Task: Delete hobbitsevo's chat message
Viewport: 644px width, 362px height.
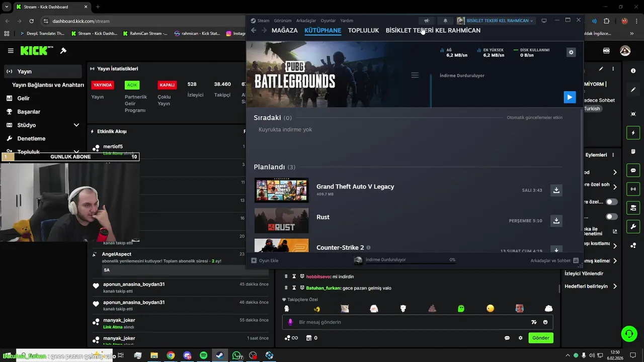Action: pyautogui.click(x=286, y=277)
